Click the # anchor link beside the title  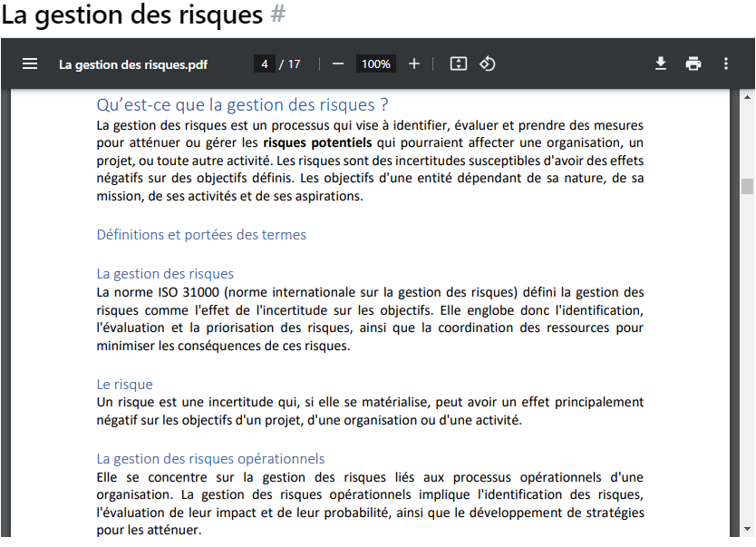278,15
